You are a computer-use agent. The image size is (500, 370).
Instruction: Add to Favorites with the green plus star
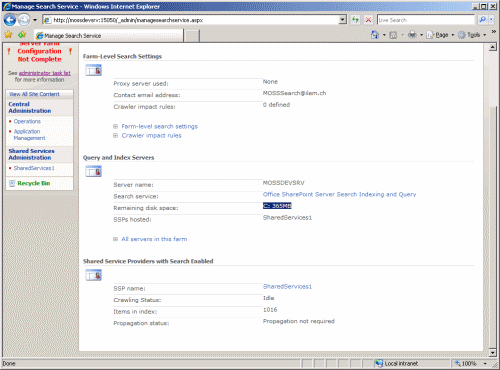pyautogui.click(x=22, y=35)
